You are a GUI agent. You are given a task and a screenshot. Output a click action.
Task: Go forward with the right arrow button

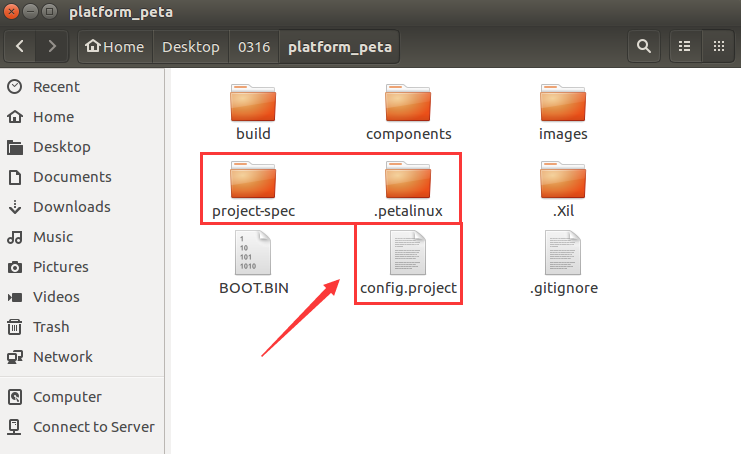[x=52, y=46]
